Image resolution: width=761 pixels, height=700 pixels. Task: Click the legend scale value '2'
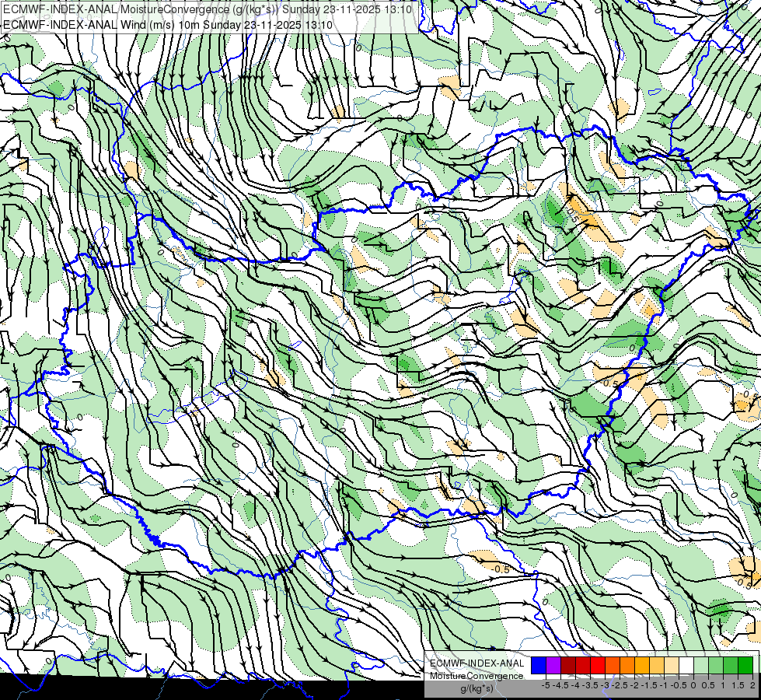coord(752,685)
